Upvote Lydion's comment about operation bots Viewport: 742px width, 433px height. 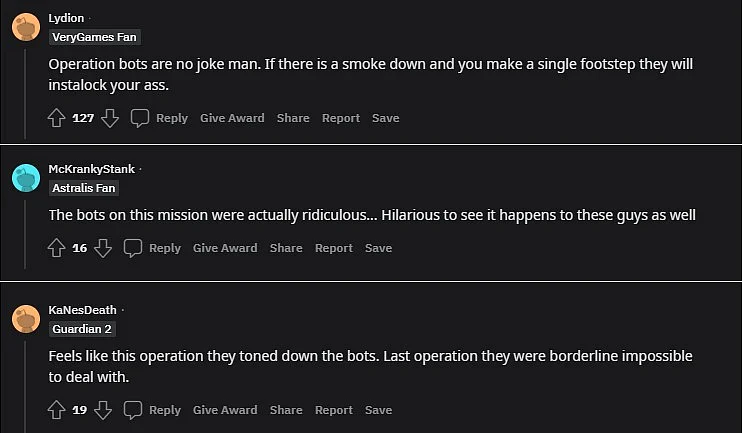[56, 118]
